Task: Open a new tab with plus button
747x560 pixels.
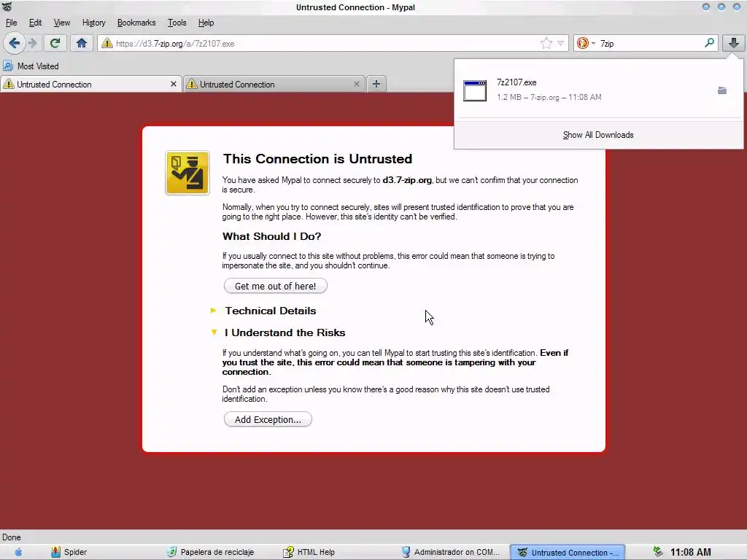Action: tap(376, 84)
